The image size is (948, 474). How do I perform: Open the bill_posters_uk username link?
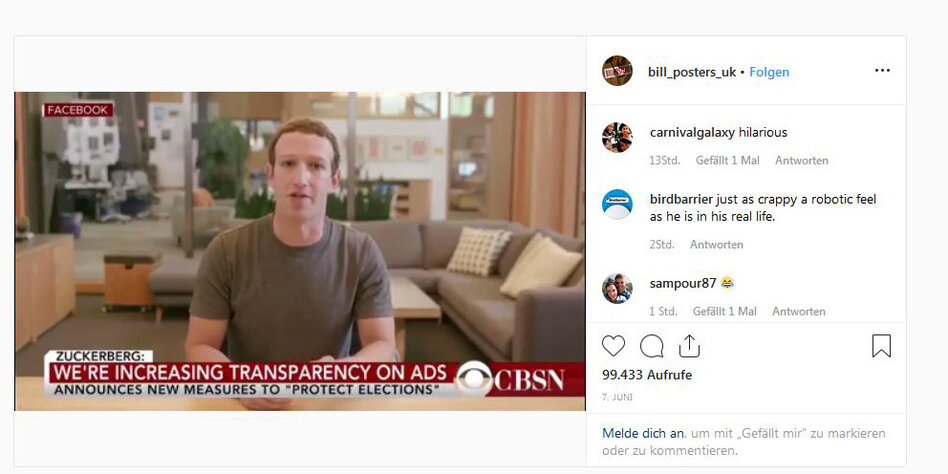pos(692,72)
